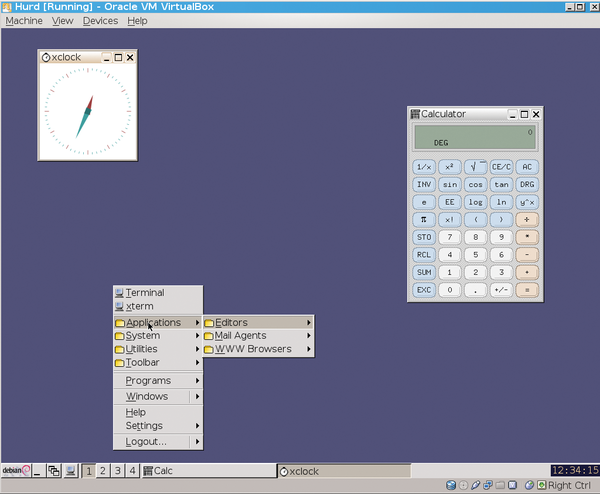The image size is (600, 494).
Task: Click the Calc taskbar window entry
Action: 209,471
